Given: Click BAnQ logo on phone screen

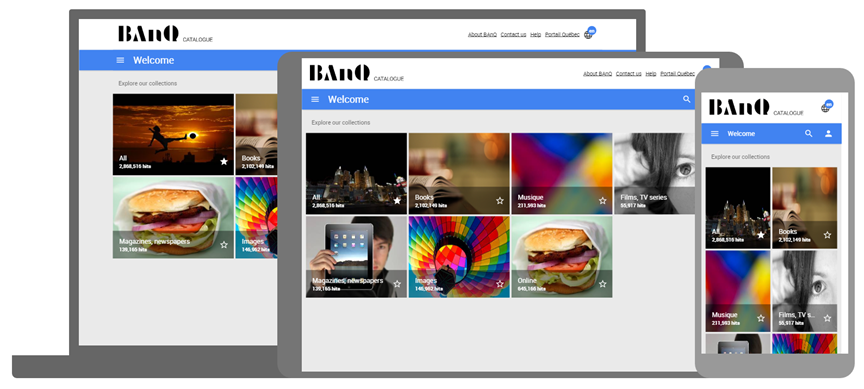Looking at the screenshot, I should (739, 107).
